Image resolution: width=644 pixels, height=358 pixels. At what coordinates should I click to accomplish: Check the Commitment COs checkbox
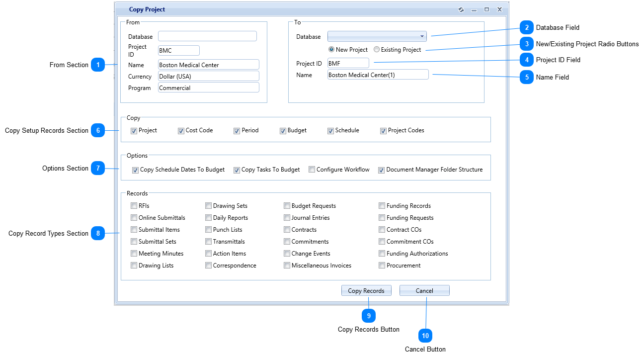[x=382, y=242]
